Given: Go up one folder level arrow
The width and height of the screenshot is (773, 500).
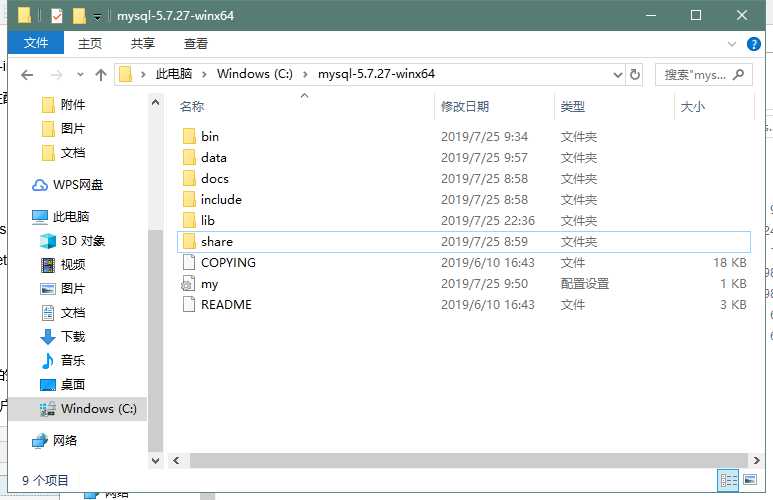Looking at the screenshot, I should [x=101, y=75].
